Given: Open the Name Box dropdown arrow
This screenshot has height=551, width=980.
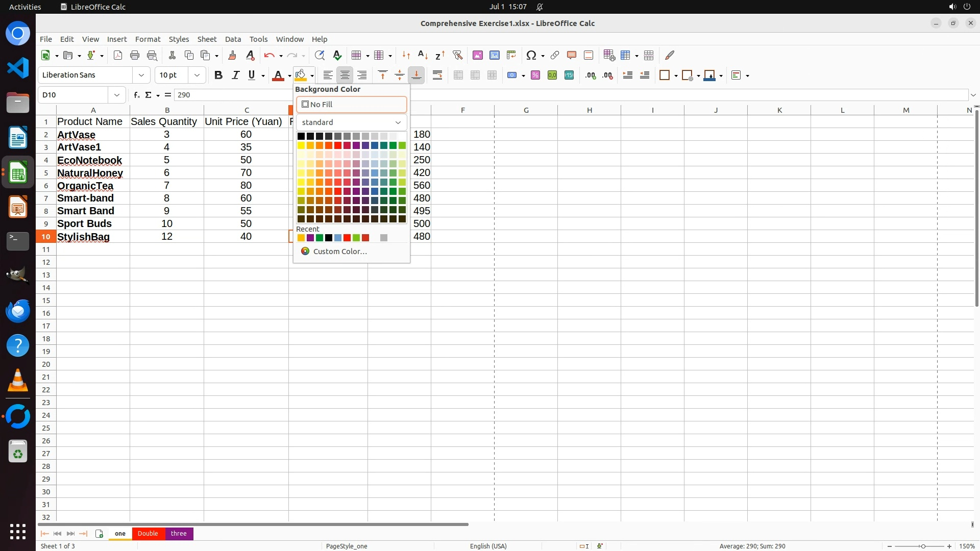Looking at the screenshot, I should (x=117, y=95).
